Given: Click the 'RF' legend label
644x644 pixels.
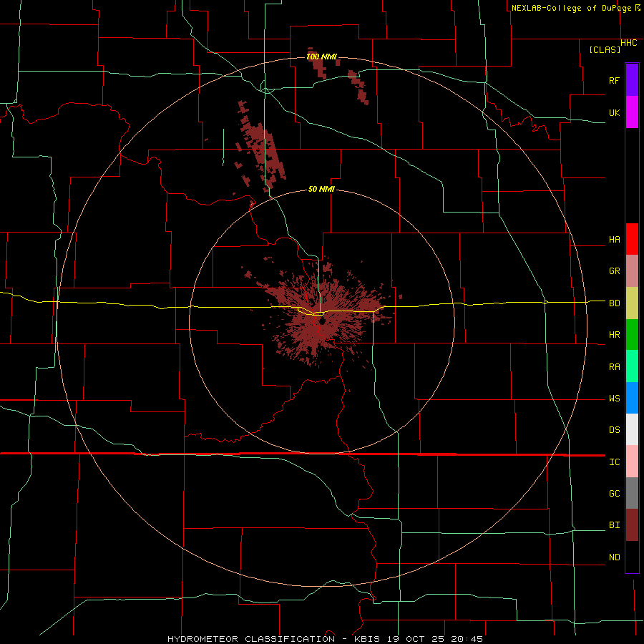Looking at the screenshot, I should click(614, 80).
